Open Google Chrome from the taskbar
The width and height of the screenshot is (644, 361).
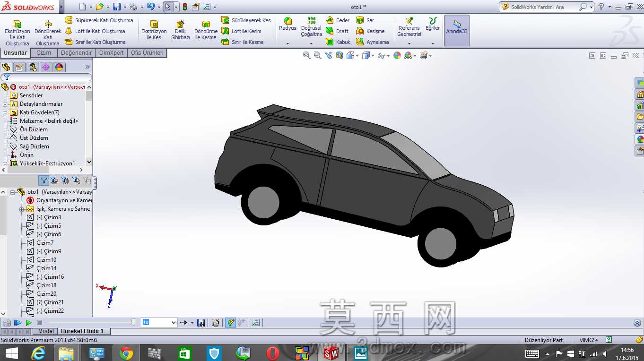pyautogui.click(x=126, y=353)
